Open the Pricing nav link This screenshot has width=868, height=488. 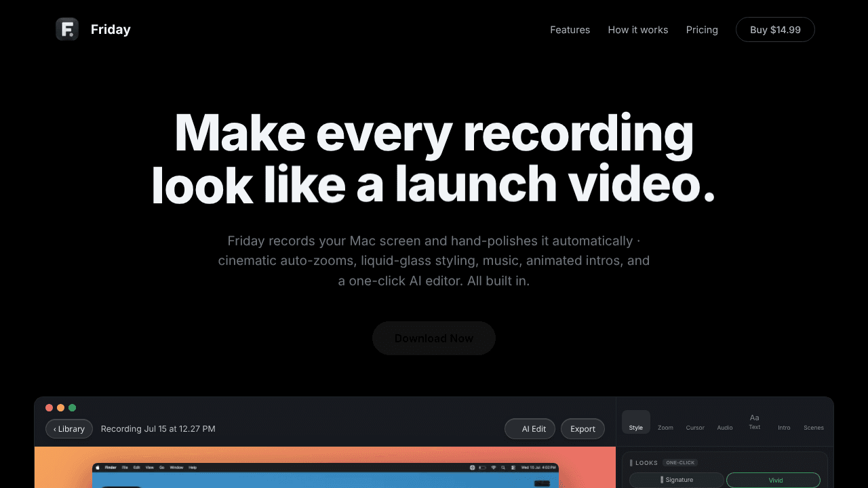(702, 30)
